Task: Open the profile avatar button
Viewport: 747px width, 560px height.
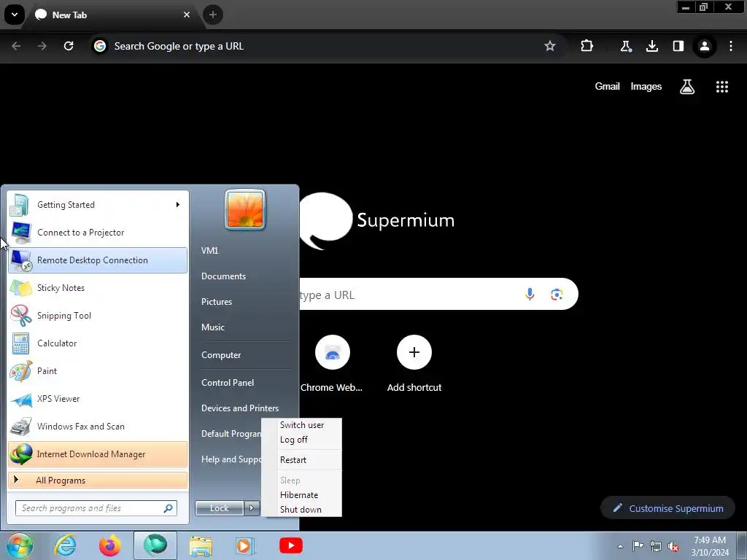Action: (704, 46)
